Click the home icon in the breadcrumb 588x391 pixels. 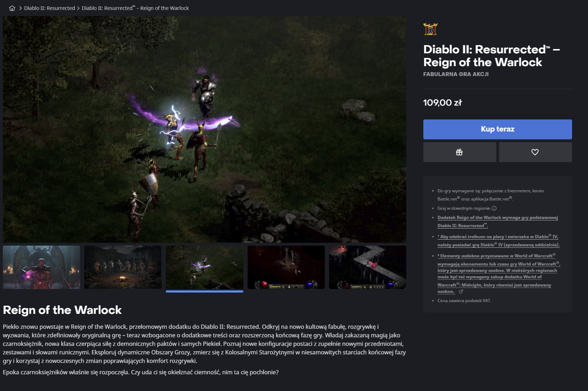tap(12, 8)
